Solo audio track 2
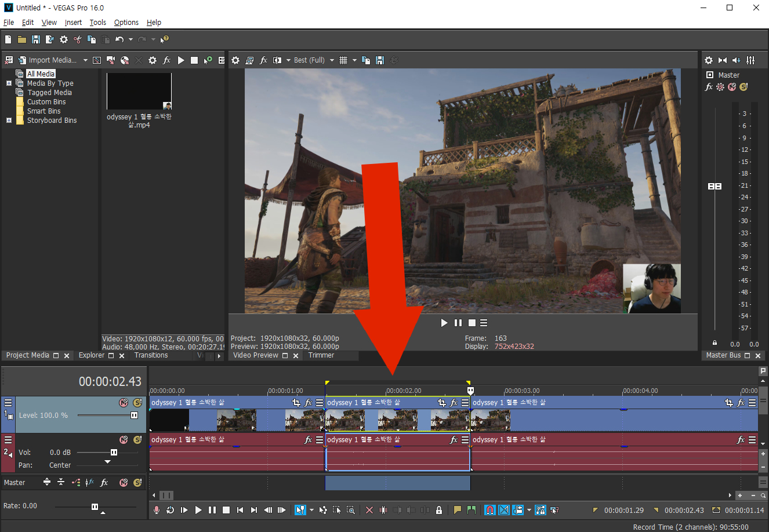The image size is (769, 532). [x=137, y=440]
